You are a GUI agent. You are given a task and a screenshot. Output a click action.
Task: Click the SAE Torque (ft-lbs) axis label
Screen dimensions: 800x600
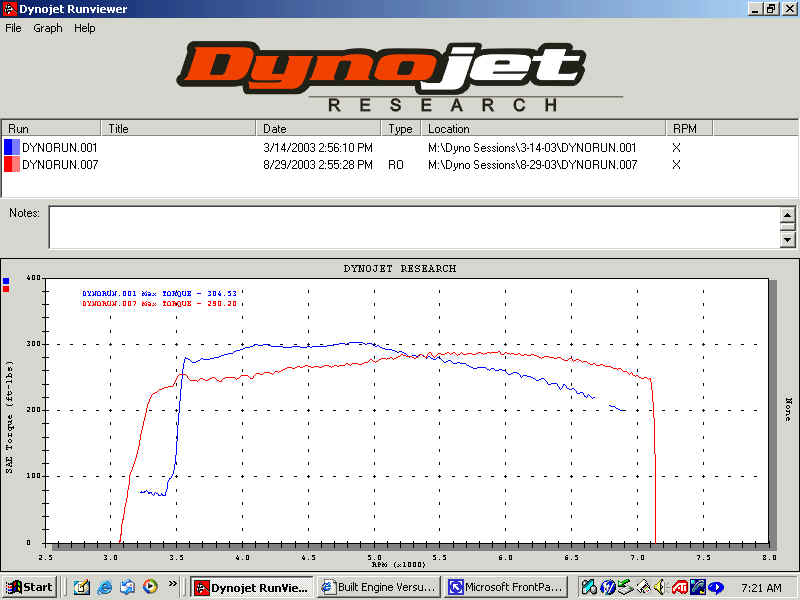coord(10,417)
